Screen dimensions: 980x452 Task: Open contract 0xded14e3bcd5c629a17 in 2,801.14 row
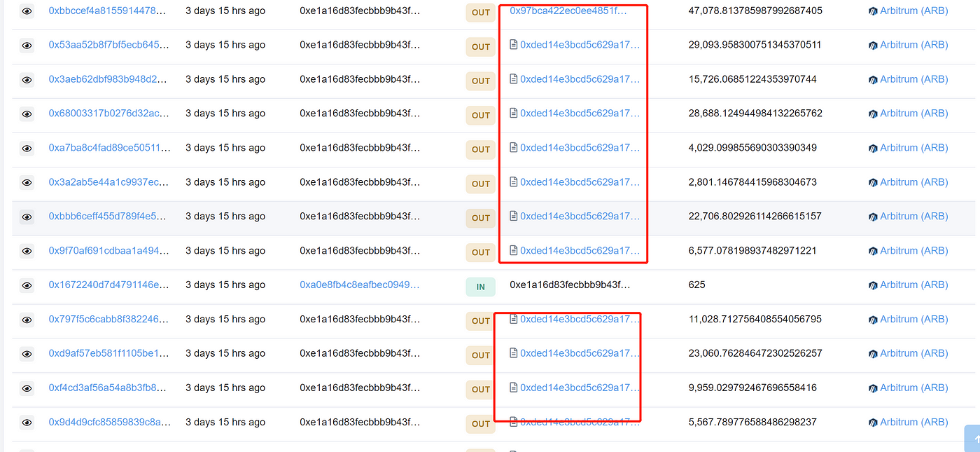coord(580,182)
